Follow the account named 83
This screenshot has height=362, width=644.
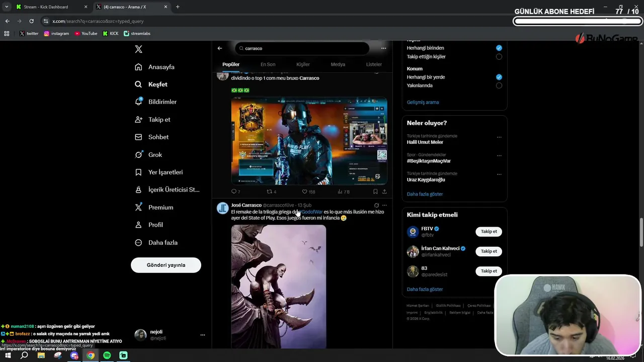click(x=489, y=271)
